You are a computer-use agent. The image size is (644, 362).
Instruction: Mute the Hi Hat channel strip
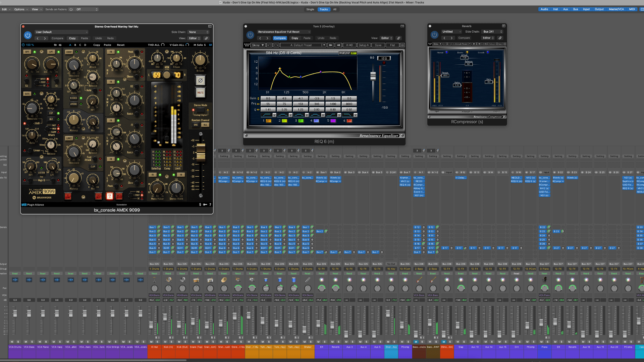point(151,342)
